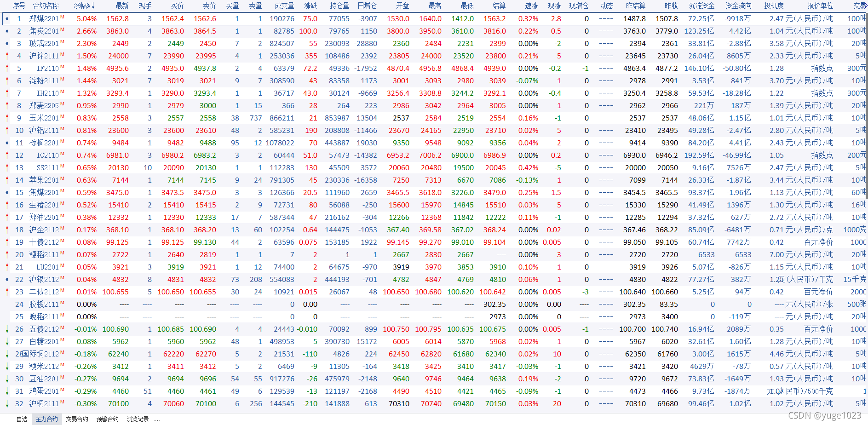Select the 豆油2201 contract row
Viewport: 868px width, 425px height.
click(x=434, y=379)
